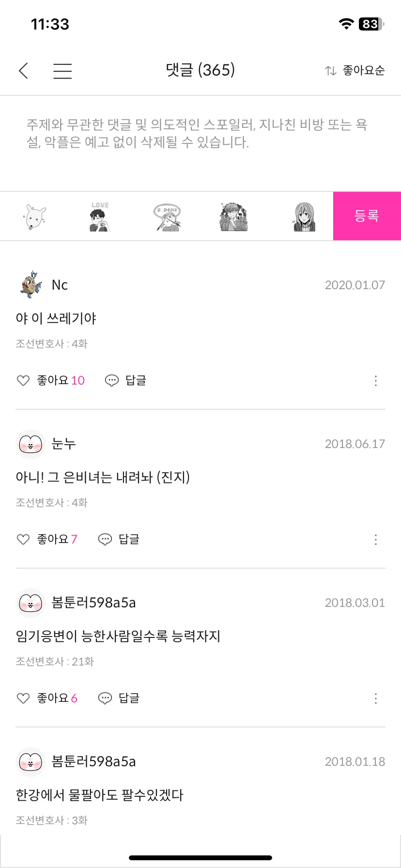The image size is (401, 868).
Task: Pick the long-haired girl sticker
Action: [x=305, y=217]
